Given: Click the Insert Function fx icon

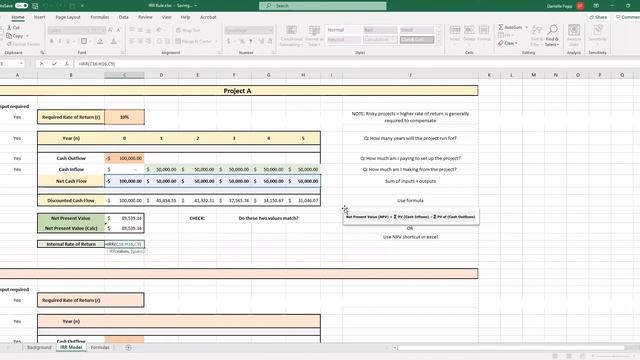Looking at the screenshot, I should coord(67,64).
